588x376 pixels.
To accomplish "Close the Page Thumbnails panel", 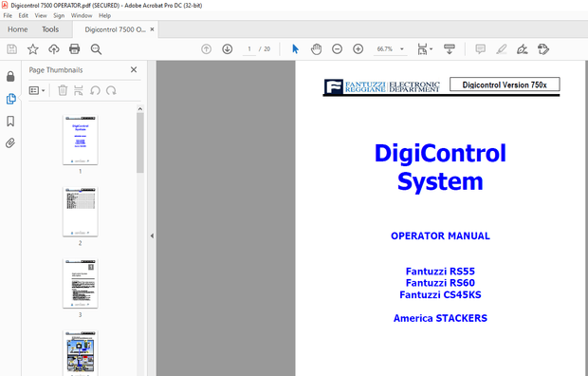I will [134, 69].
